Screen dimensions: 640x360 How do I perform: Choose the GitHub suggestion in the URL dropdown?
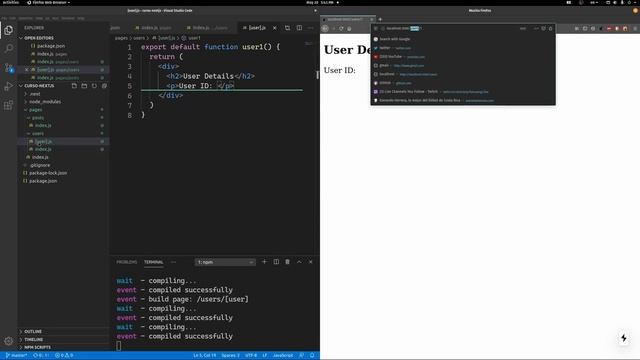pos(463,83)
